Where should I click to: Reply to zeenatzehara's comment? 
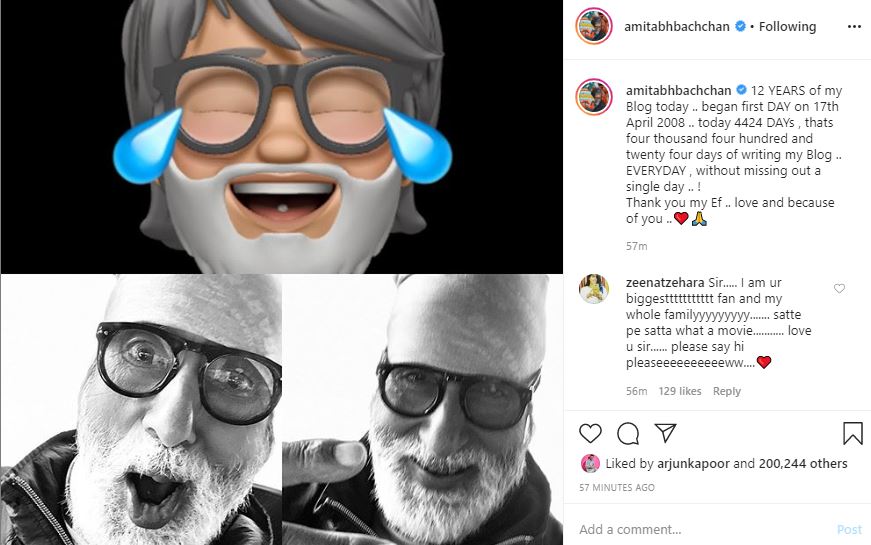click(727, 391)
